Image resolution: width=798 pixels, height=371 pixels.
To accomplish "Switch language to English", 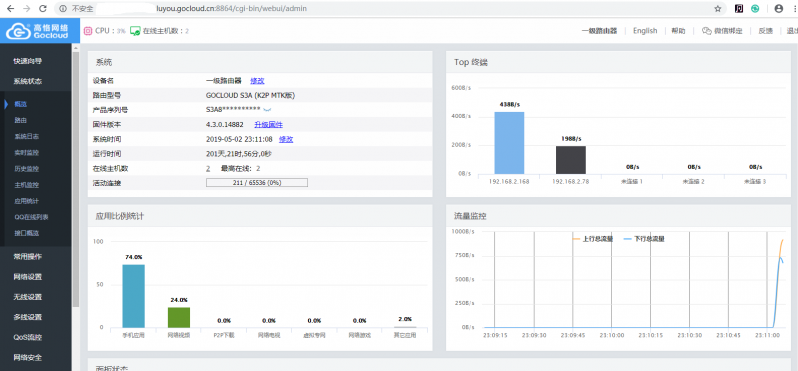I will tap(645, 31).
